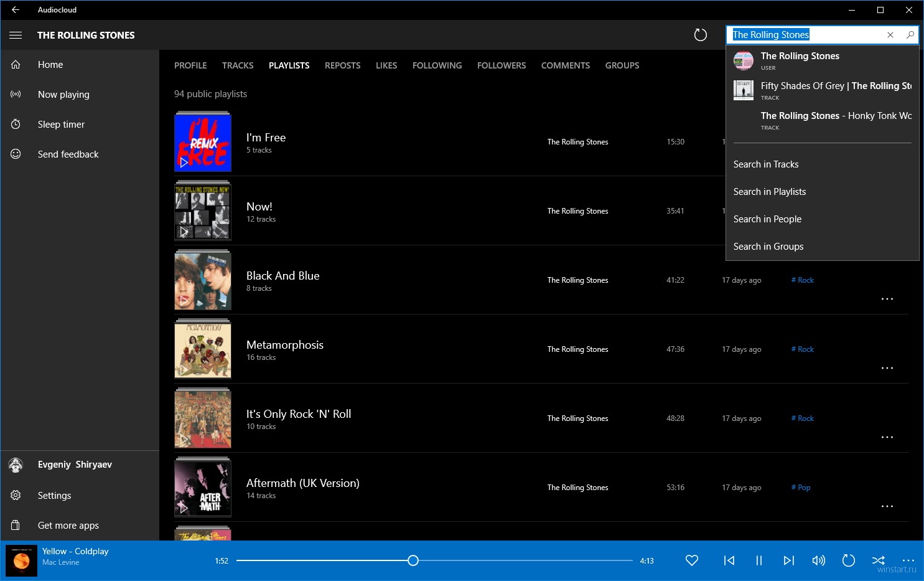Like the current track with heart icon
The image size is (924, 581).
(x=691, y=560)
